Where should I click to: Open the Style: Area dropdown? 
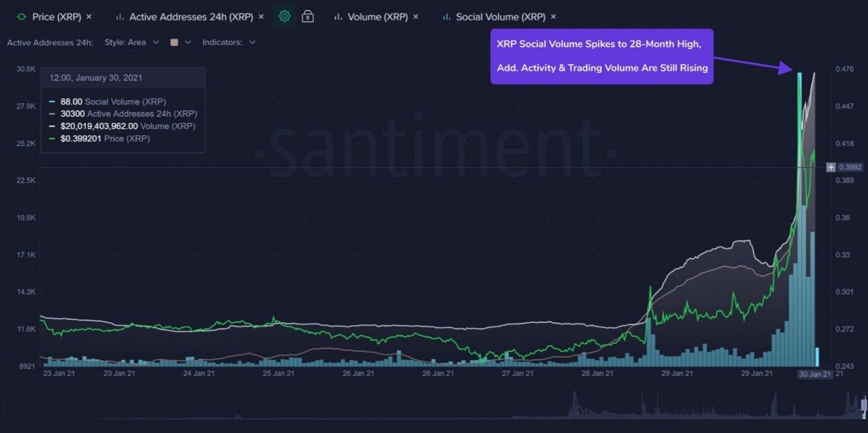132,42
